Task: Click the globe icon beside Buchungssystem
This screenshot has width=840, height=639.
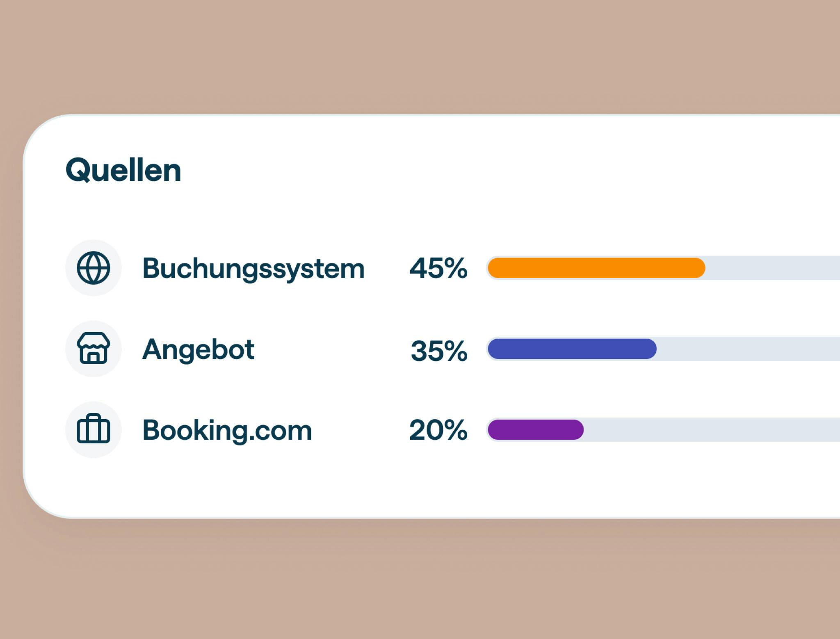Action: (94, 268)
